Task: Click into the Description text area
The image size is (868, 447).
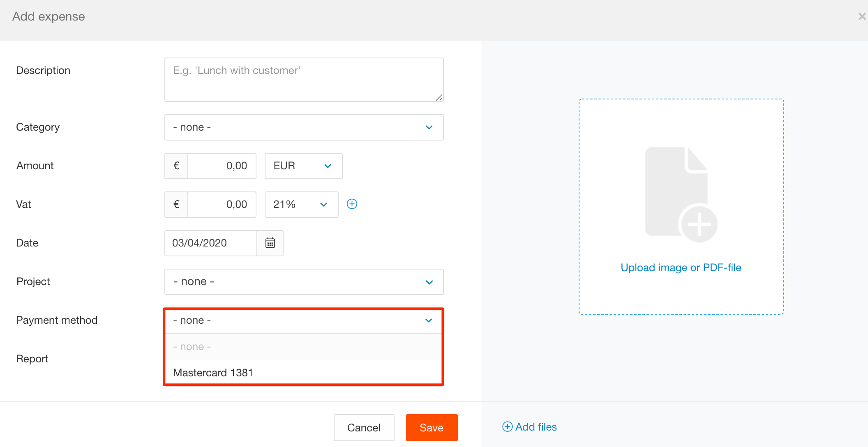Action: coord(304,80)
